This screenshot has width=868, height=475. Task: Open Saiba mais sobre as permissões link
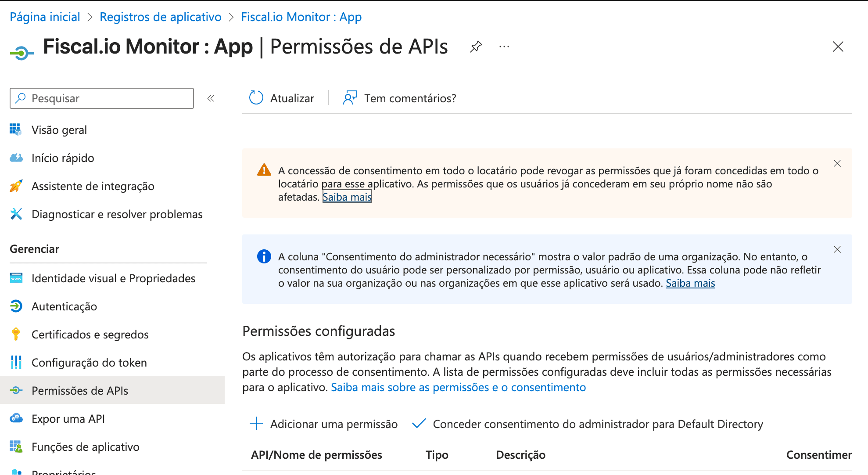458,387
